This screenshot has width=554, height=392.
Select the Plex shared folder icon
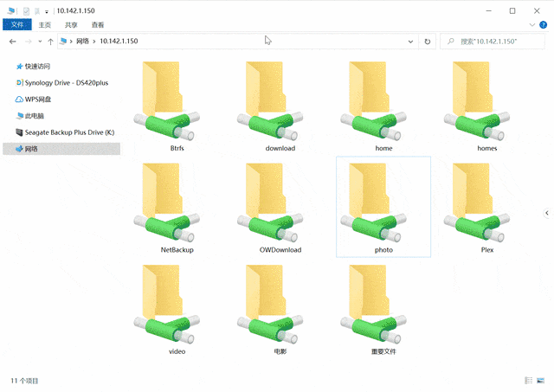click(x=477, y=202)
